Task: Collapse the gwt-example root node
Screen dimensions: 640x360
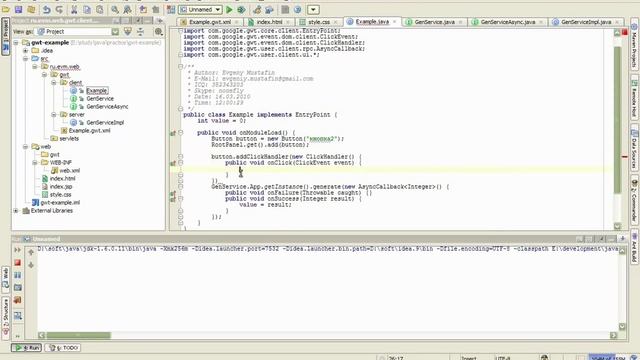Action: point(16,42)
